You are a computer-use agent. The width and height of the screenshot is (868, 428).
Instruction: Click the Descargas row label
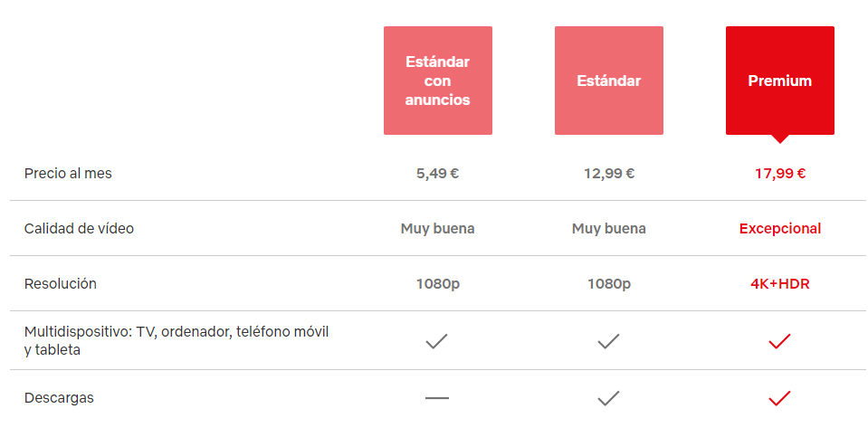[59, 398]
